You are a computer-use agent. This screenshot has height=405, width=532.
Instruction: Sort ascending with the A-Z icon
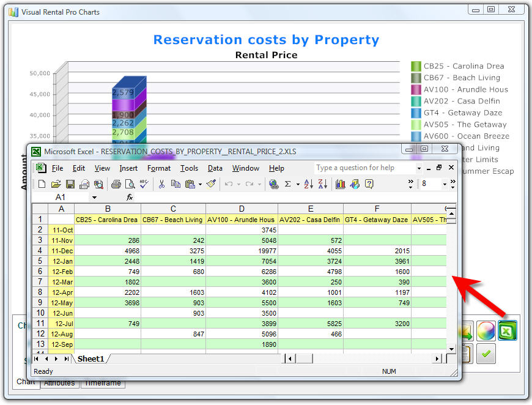coord(308,184)
